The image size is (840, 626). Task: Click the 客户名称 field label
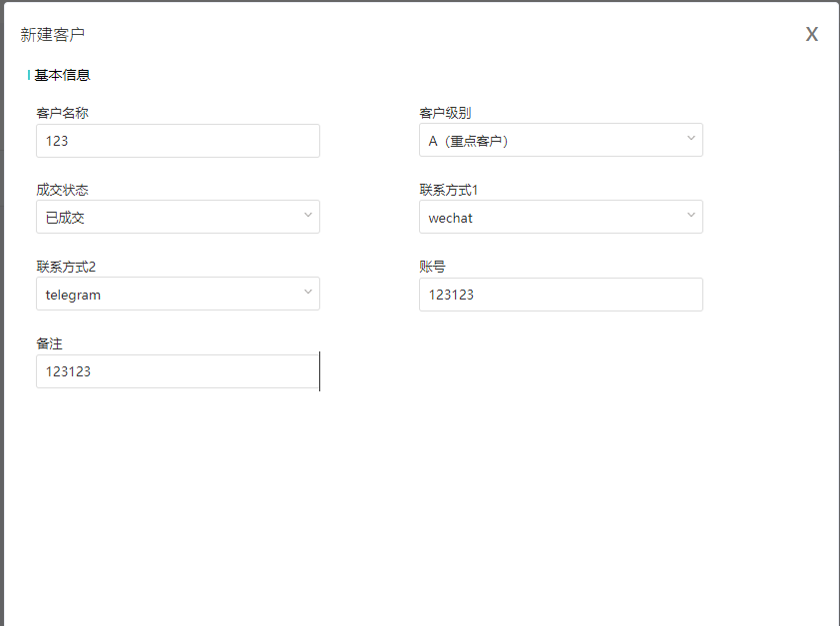pyautogui.click(x=62, y=113)
